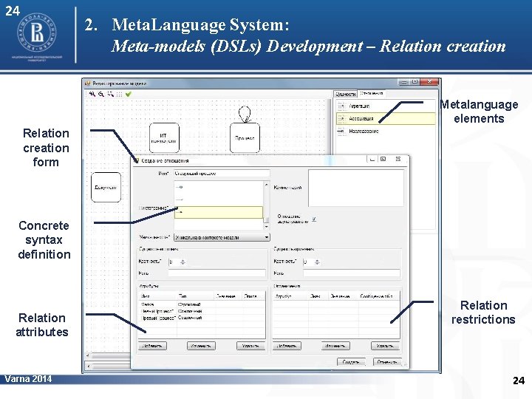The image size is (532, 399).
Task: Click the zoom-to-area magnifier in editor toolbar
Action: [x=110, y=94]
